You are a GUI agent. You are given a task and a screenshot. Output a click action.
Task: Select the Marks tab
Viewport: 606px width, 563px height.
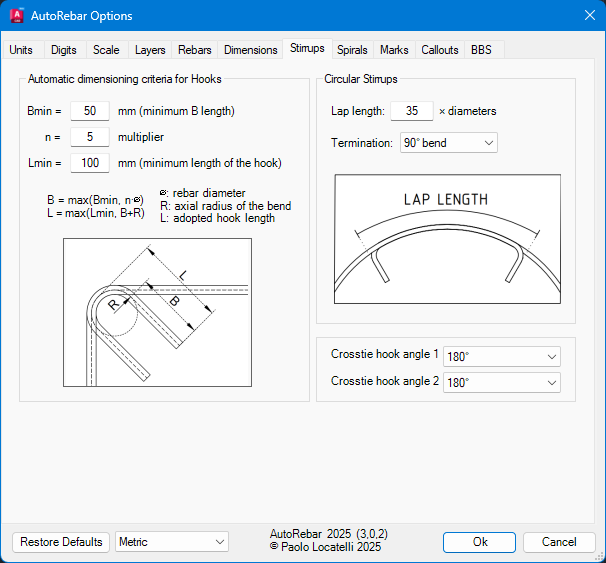[394, 50]
